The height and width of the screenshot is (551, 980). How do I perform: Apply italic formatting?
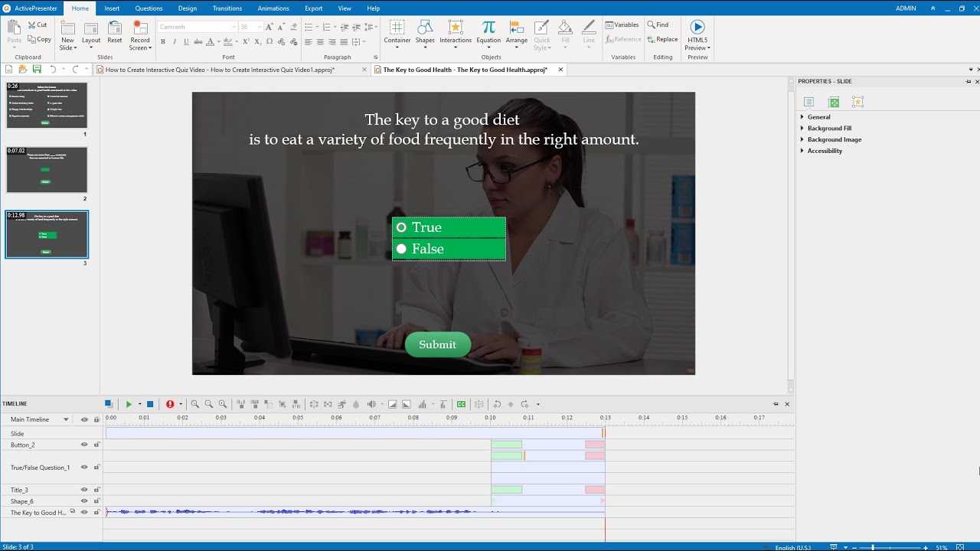pos(175,42)
